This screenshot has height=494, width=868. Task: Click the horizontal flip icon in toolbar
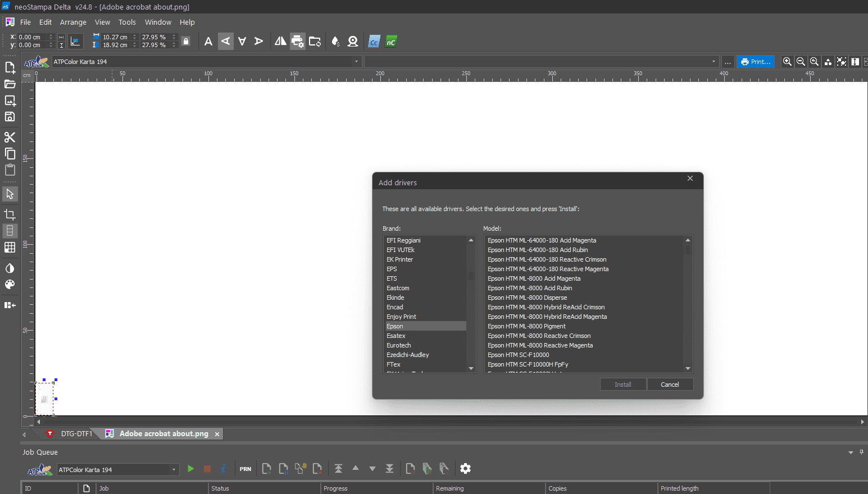coord(280,41)
